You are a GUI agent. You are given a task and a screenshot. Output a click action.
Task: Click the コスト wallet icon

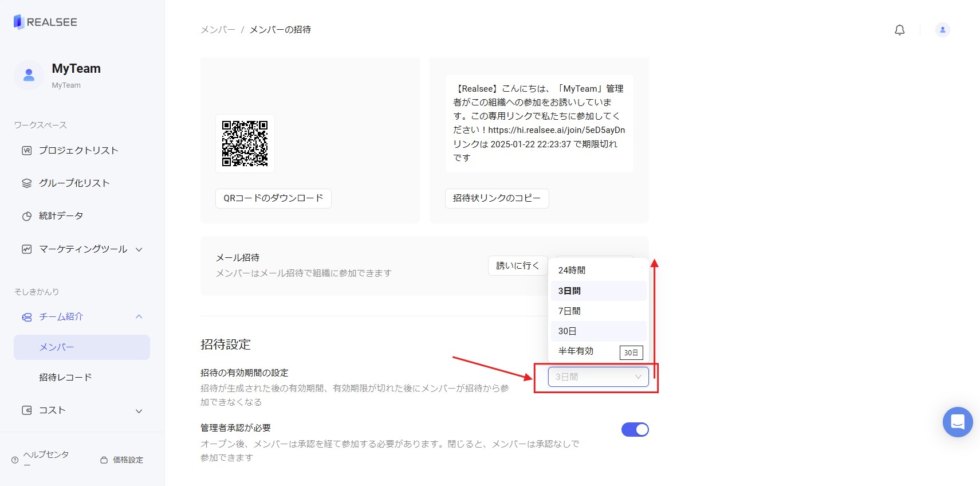26,410
